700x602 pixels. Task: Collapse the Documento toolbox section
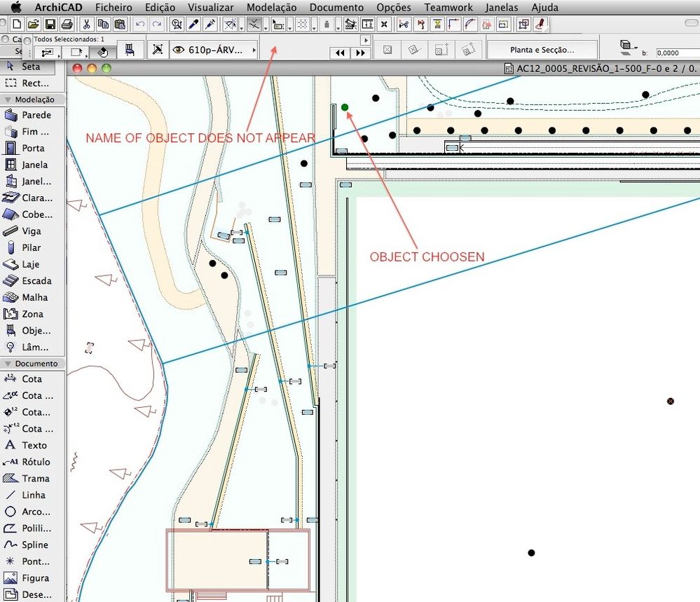[8, 364]
